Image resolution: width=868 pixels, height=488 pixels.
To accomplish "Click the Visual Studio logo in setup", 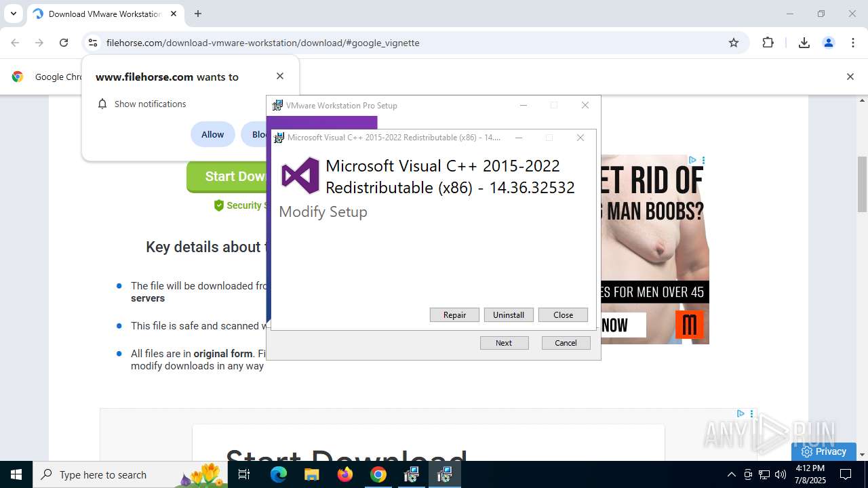I will click(x=300, y=176).
